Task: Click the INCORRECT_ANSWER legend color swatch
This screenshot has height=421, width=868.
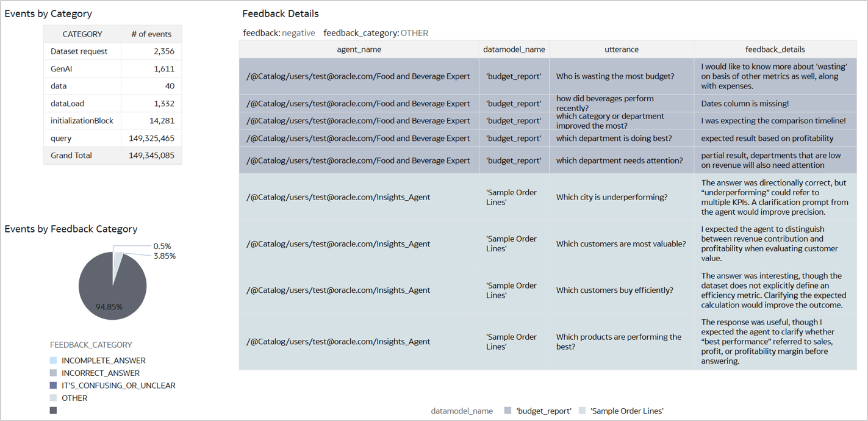Action: point(54,373)
